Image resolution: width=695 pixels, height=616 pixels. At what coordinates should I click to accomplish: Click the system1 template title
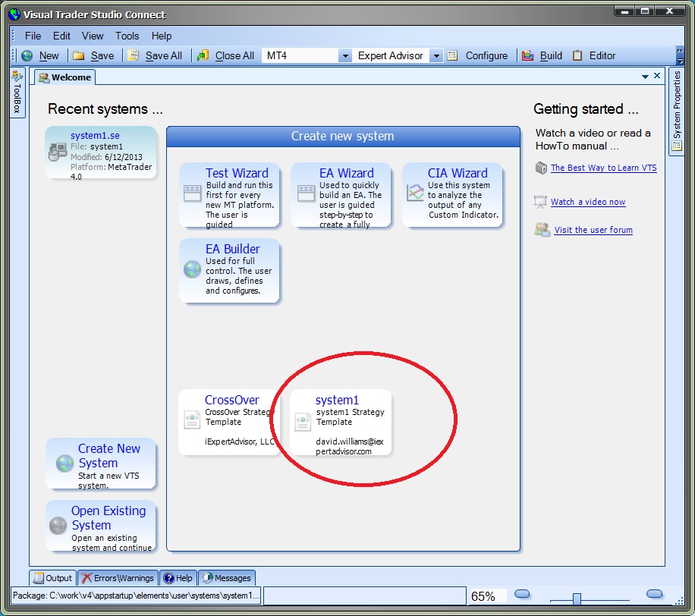[337, 400]
